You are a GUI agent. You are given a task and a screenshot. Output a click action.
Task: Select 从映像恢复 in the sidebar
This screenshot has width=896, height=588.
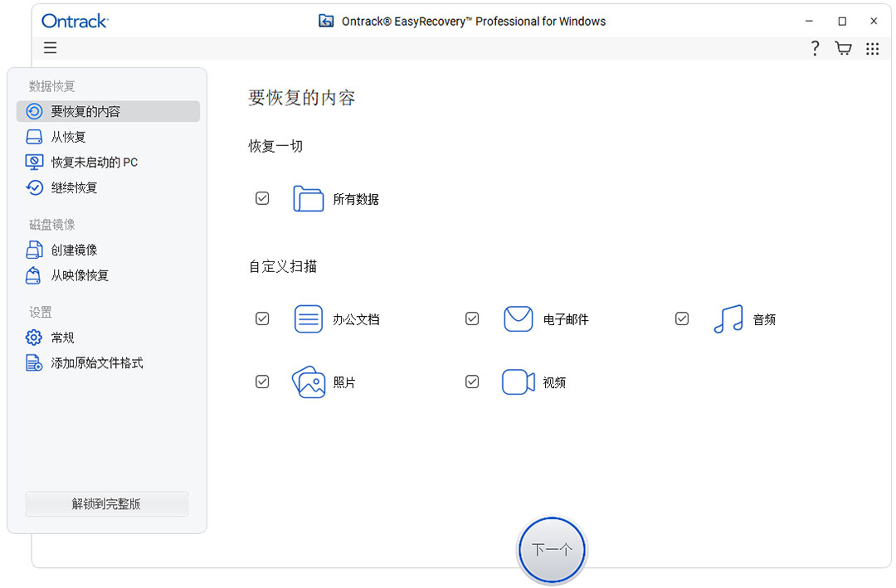[33, 275]
